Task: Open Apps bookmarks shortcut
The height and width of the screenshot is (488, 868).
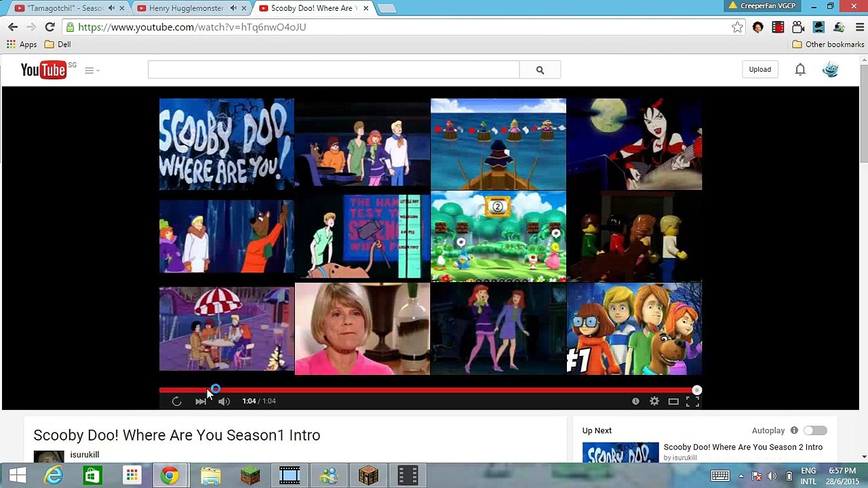Action: coord(22,44)
